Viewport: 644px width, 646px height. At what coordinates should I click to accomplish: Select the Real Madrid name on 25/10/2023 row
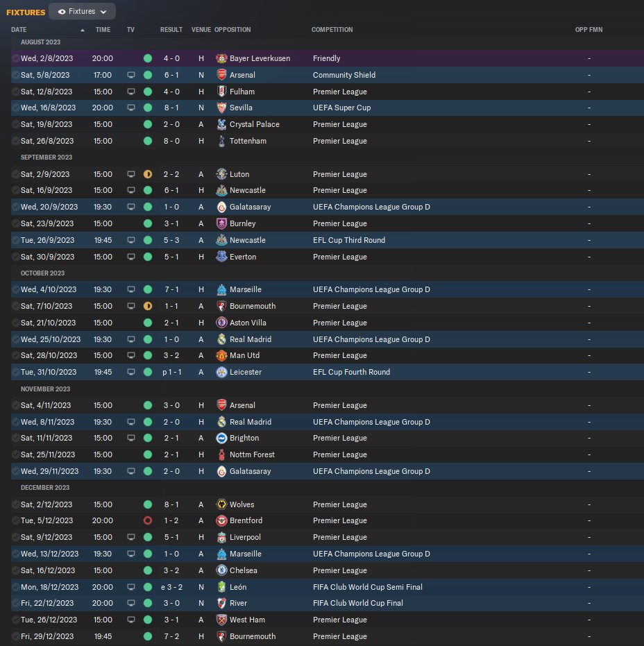(251, 339)
